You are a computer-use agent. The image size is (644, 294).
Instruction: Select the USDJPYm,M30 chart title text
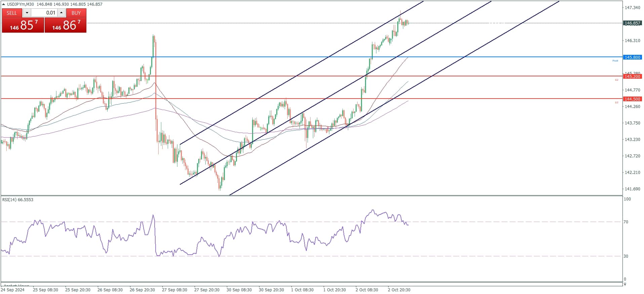(x=21, y=4)
